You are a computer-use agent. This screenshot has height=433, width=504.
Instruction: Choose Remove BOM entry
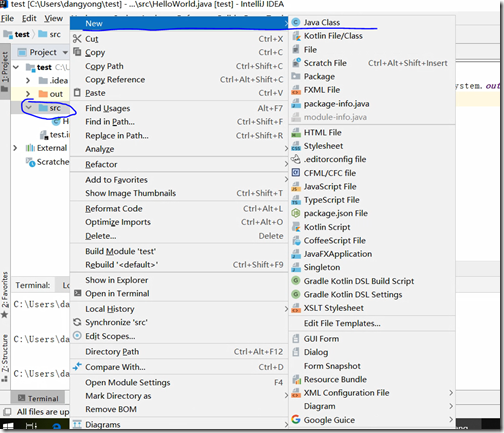(180, 409)
